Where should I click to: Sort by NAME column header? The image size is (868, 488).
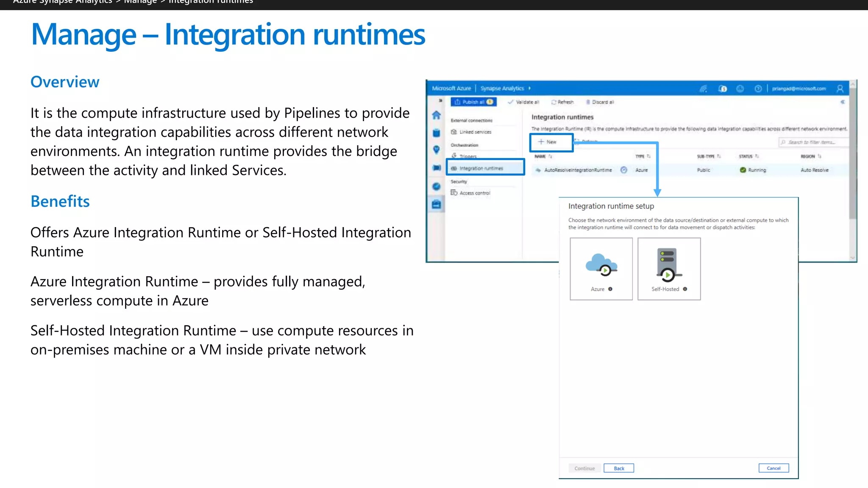pos(543,156)
